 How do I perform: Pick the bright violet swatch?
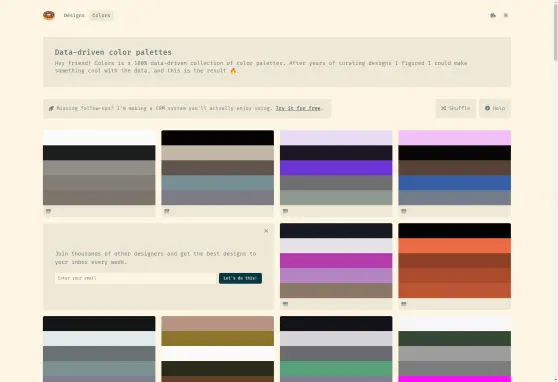(336, 168)
